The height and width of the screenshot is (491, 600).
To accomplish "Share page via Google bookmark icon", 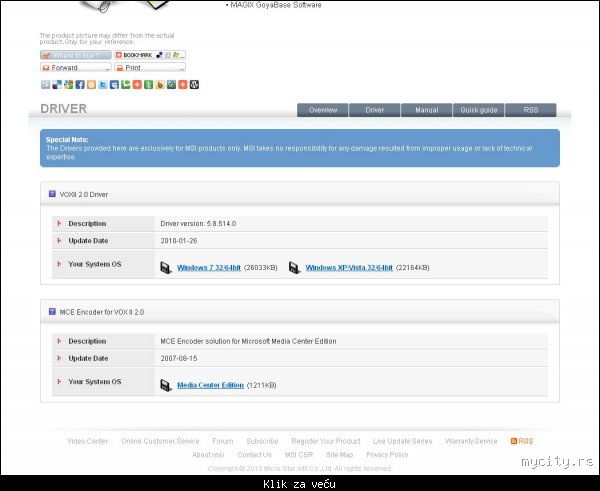I will point(68,85).
